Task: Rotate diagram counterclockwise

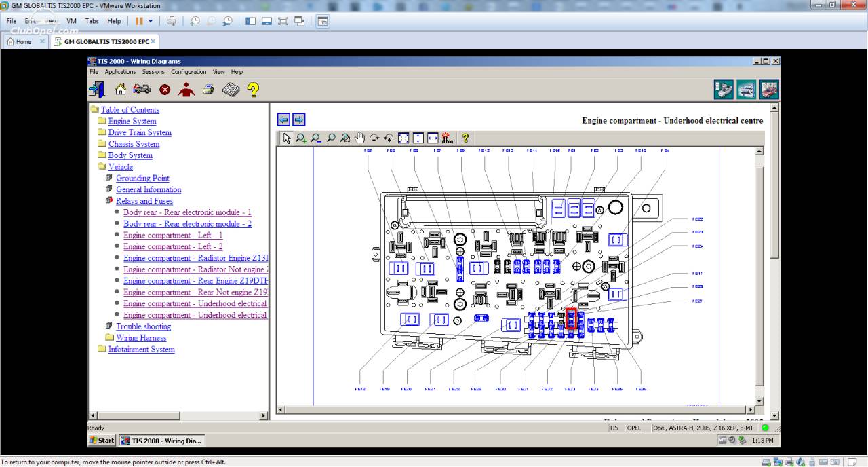Action: click(389, 138)
